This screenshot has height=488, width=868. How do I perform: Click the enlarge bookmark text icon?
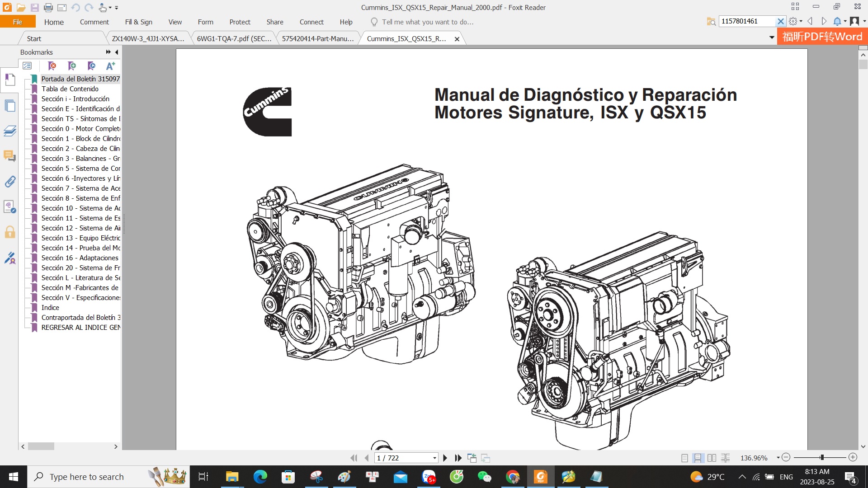click(110, 66)
